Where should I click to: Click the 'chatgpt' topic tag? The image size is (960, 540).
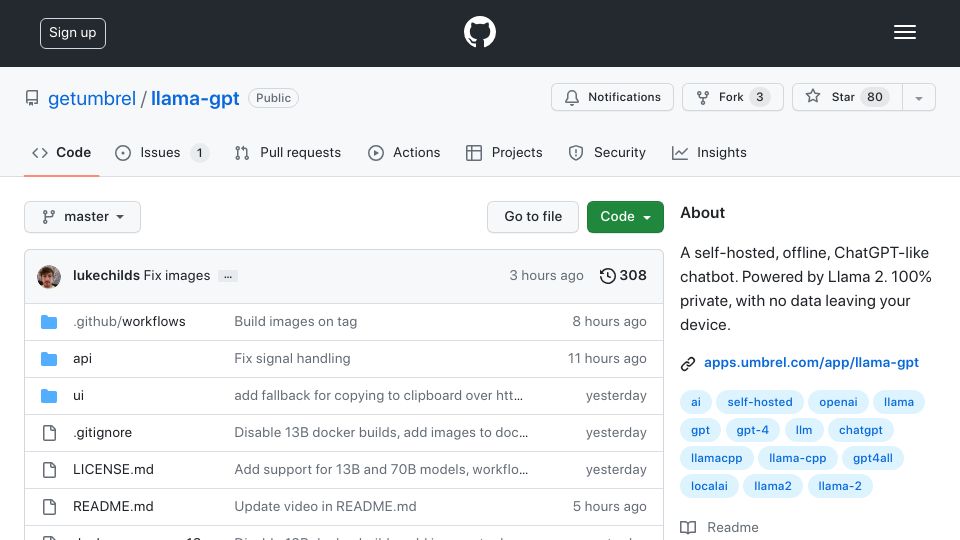(861, 430)
